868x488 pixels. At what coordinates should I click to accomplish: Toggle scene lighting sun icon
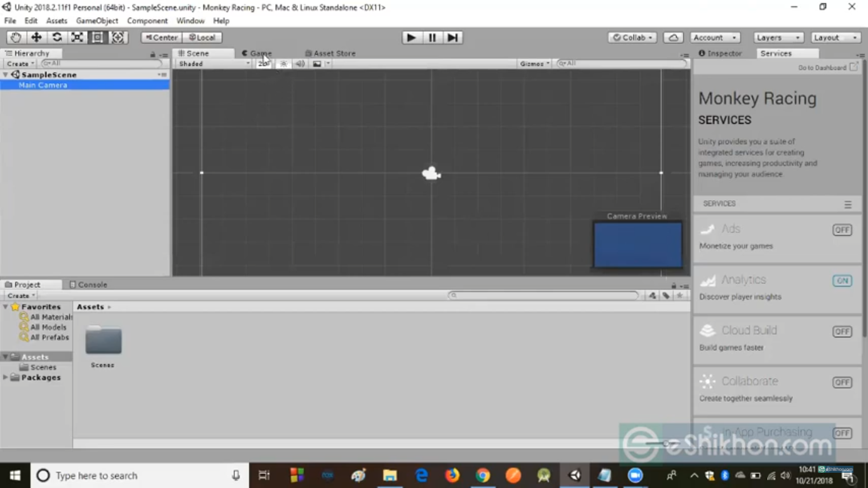click(x=283, y=64)
